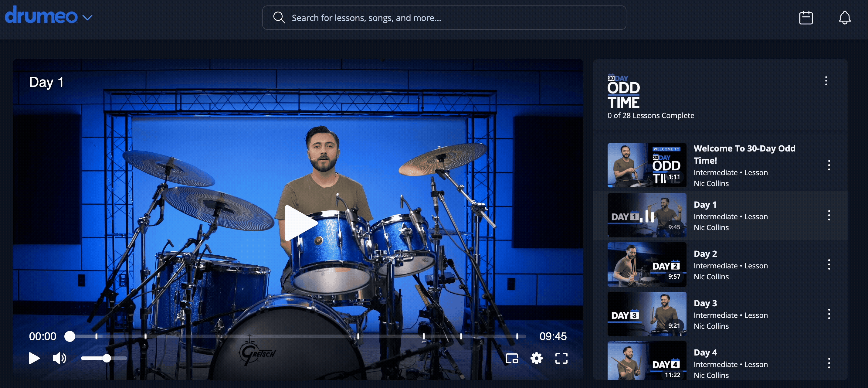Image resolution: width=868 pixels, height=388 pixels.
Task: Open the calendar schedule icon
Action: tap(806, 18)
